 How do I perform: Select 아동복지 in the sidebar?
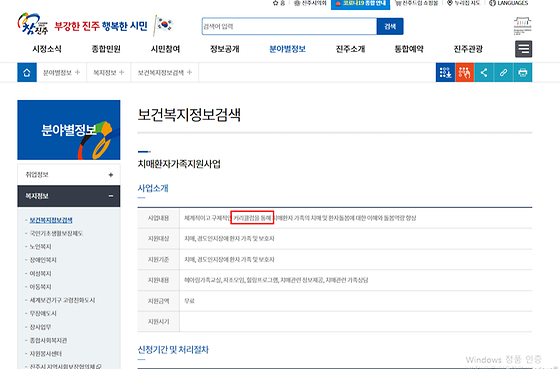coord(40,286)
